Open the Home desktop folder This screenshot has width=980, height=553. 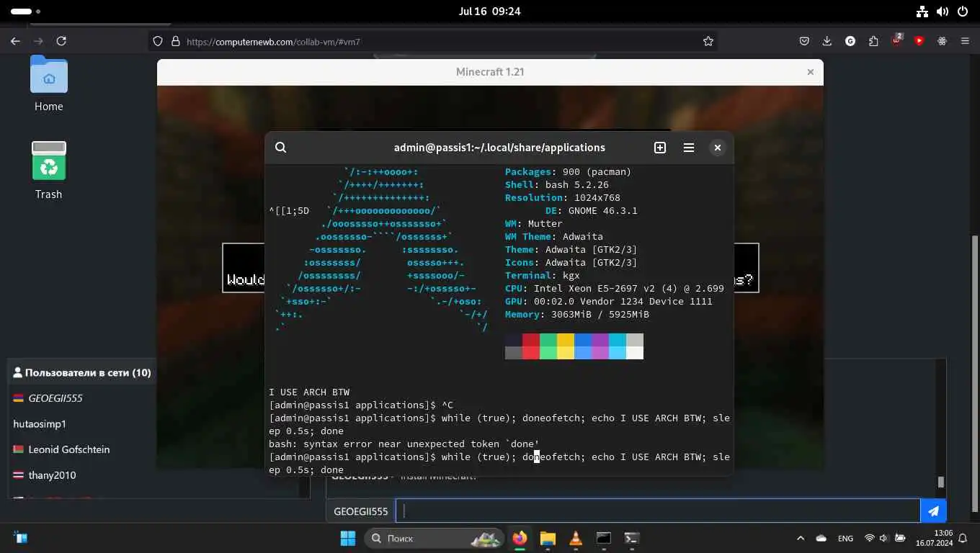pos(49,84)
